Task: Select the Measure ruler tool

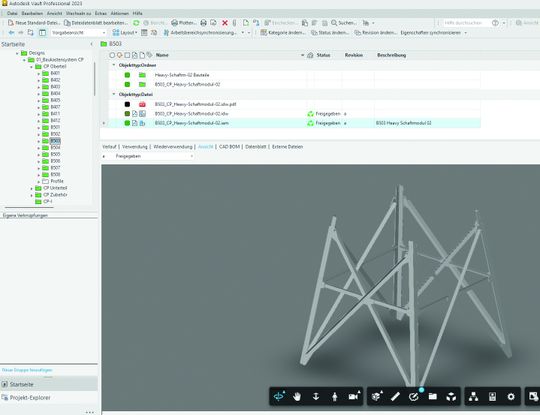Action: (x=395, y=397)
